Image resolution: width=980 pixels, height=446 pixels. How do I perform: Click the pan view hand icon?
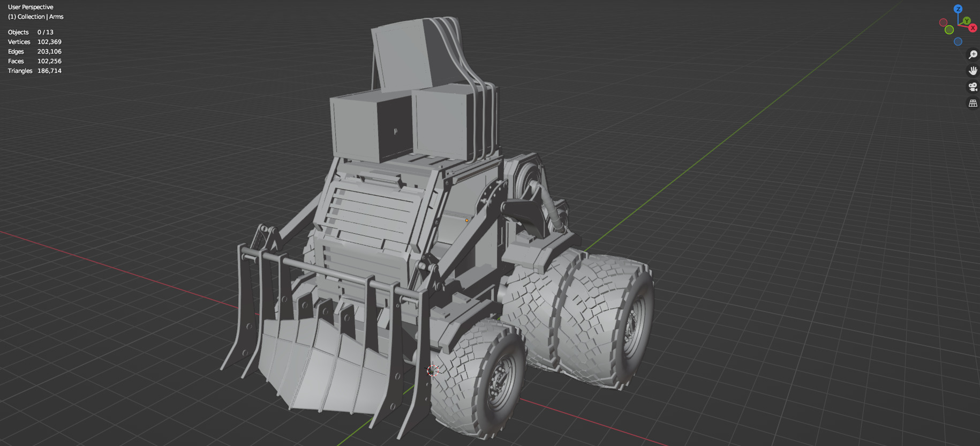click(x=973, y=71)
